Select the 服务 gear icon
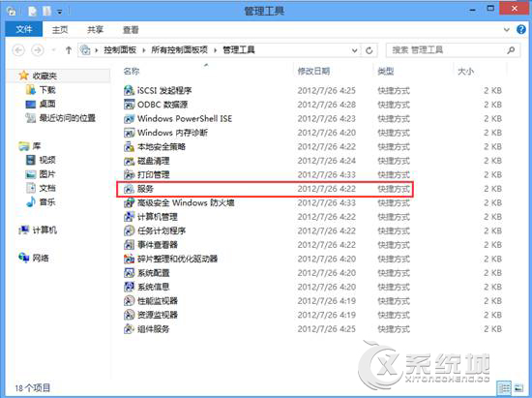532x398 pixels. [130, 189]
